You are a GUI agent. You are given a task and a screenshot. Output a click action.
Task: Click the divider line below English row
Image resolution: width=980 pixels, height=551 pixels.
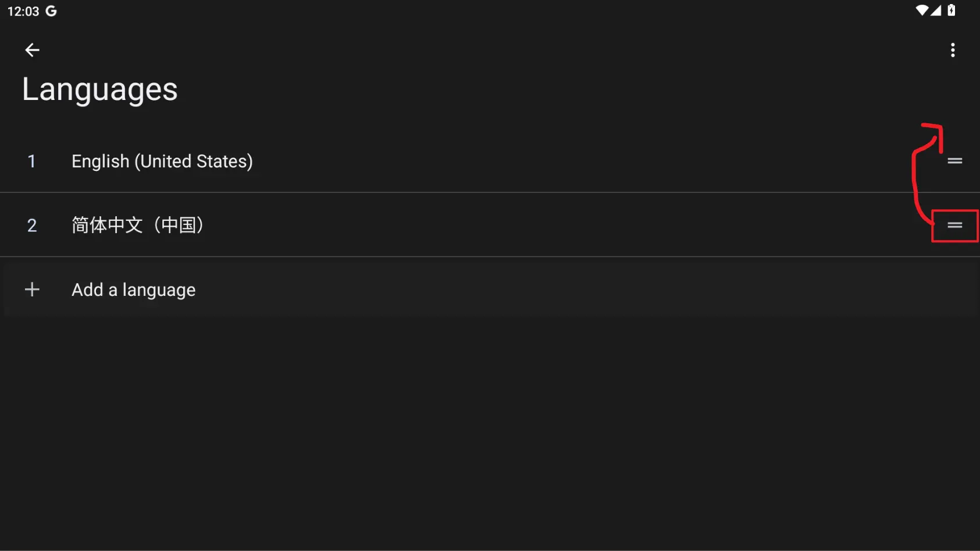point(465,192)
